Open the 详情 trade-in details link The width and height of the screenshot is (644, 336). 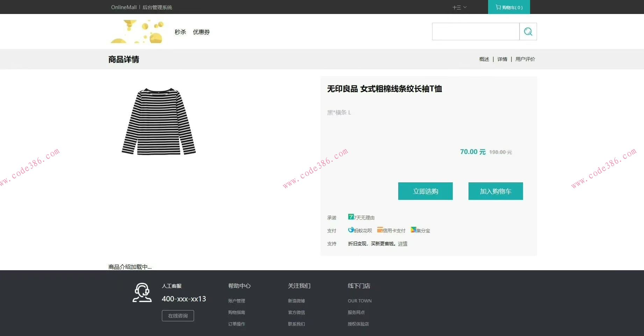click(x=402, y=244)
